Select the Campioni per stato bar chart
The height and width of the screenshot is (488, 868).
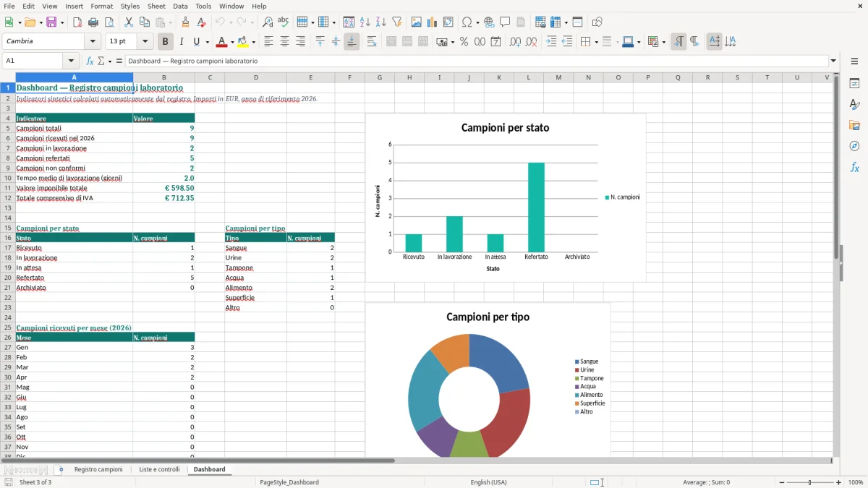click(x=506, y=197)
